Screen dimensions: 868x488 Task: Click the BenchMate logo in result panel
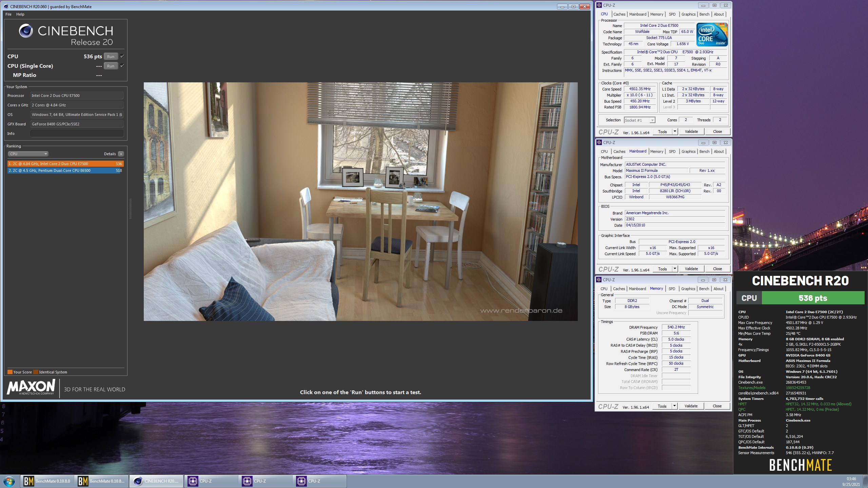coord(800,465)
